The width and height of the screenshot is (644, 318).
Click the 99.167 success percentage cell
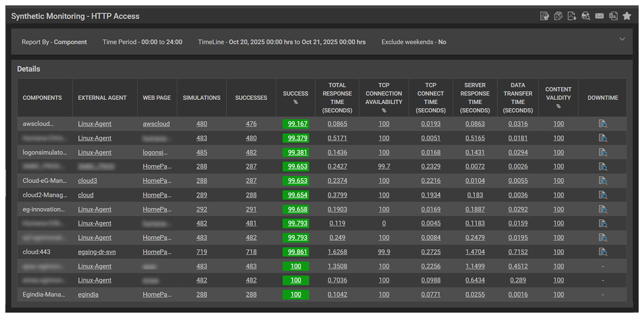coord(297,124)
